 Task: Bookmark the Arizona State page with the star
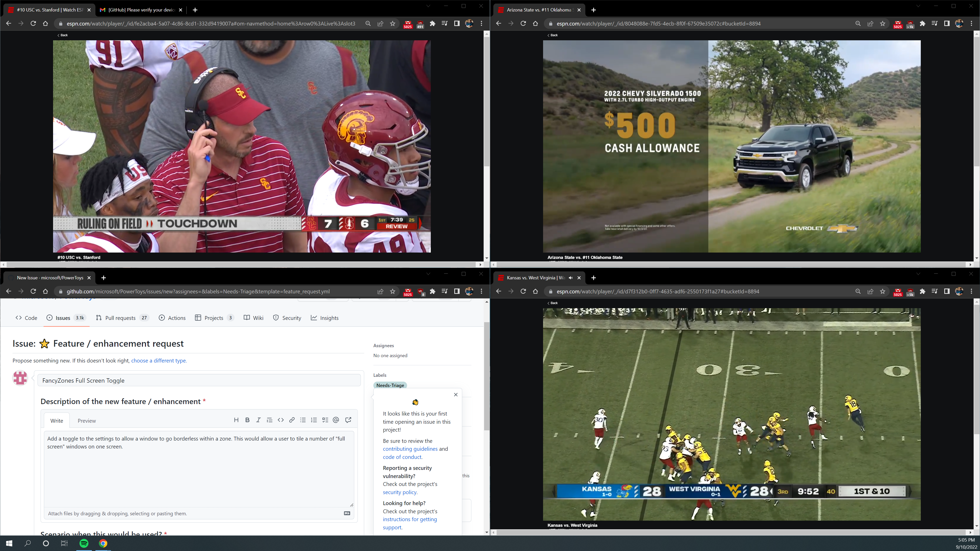click(883, 23)
